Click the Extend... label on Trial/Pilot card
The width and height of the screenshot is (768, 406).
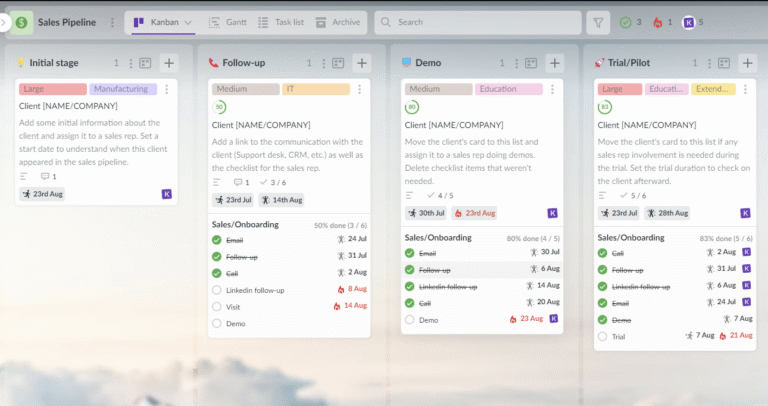tap(713, 89)
